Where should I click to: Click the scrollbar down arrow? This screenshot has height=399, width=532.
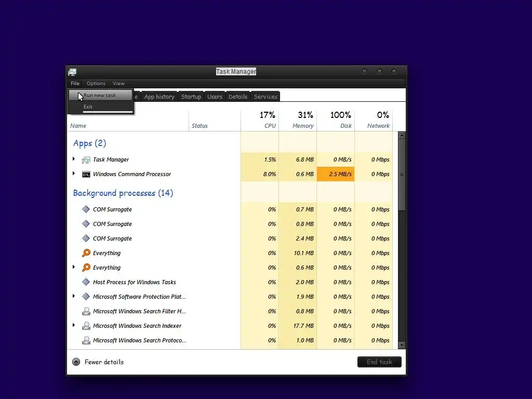tap(402, 345)
